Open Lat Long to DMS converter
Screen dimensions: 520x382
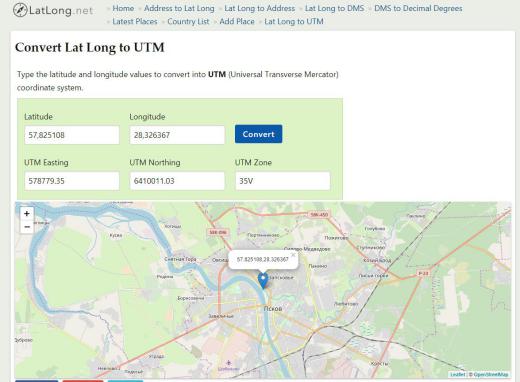point(335,8)
